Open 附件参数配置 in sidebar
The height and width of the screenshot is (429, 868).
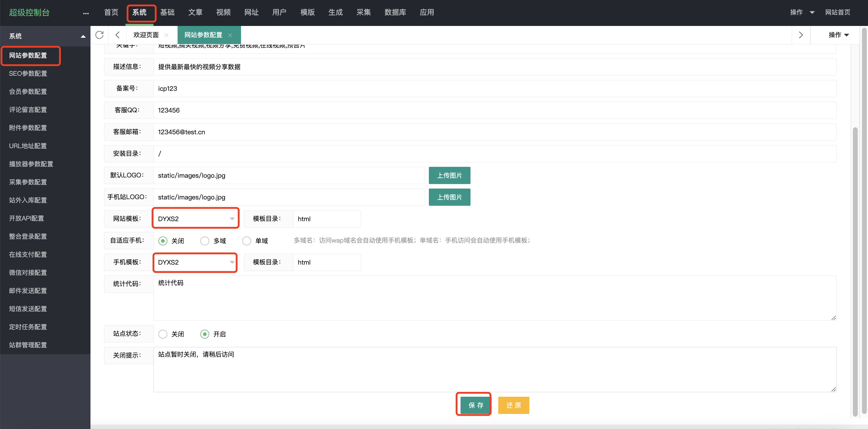(x=28, y=128)
